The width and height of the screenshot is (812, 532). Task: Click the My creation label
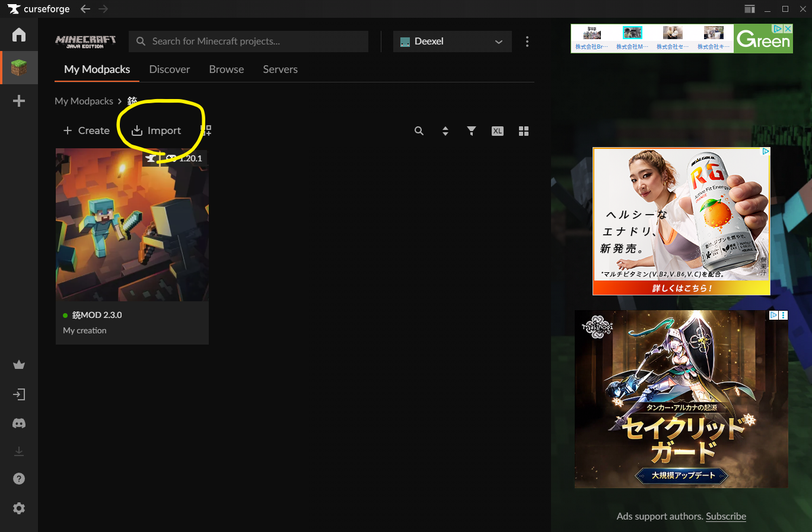[x=85, y=330]
